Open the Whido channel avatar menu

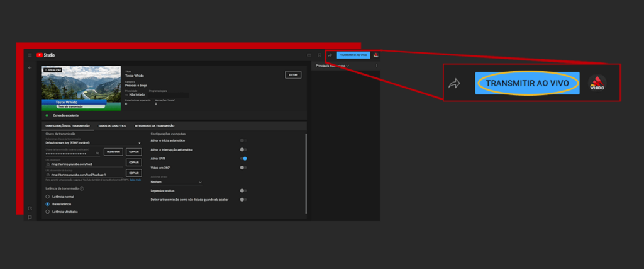[x=375, y=55]
